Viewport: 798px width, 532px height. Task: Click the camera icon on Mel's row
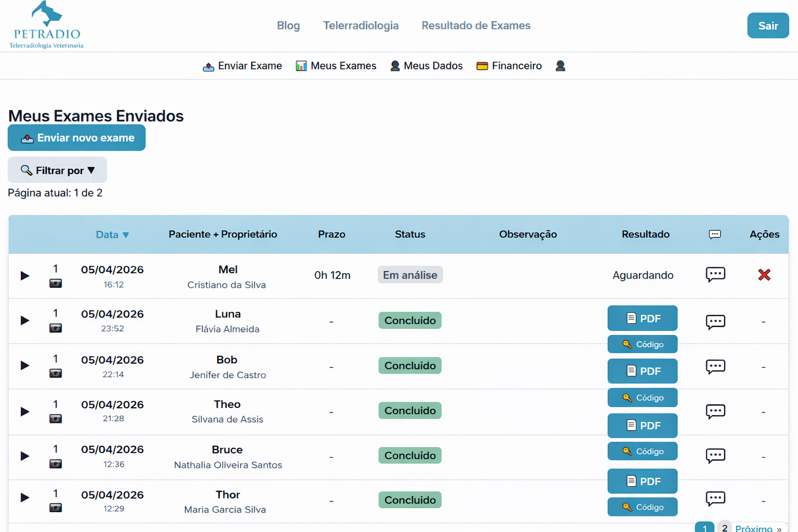point(56,283)
